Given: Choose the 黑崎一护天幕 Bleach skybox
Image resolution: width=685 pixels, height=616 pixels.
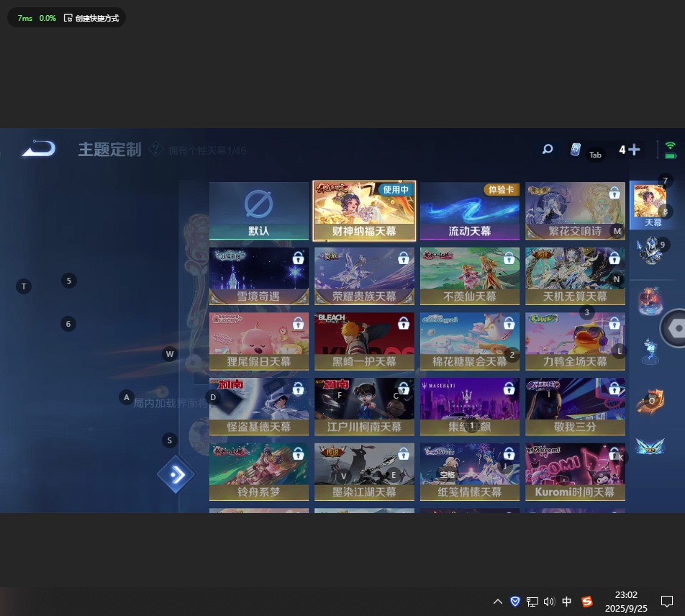Looking at the screenshot, I should pyautogui.click(x=365, y=341).
